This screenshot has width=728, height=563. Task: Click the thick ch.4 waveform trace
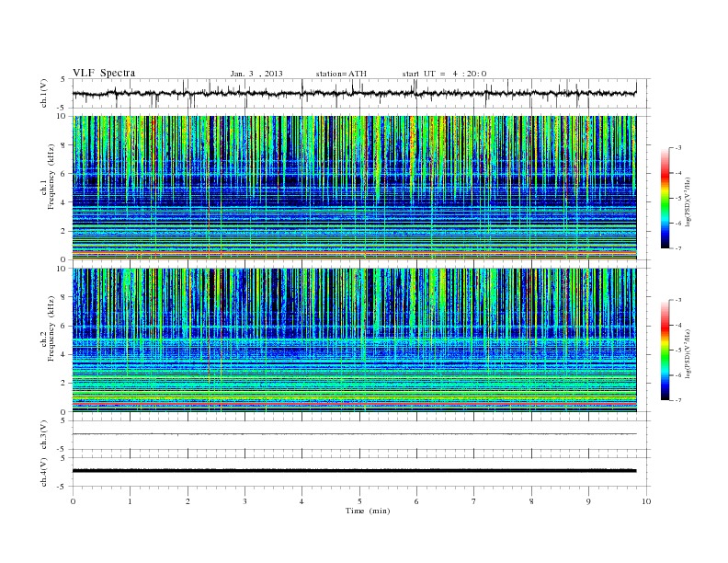coord(354,471)
